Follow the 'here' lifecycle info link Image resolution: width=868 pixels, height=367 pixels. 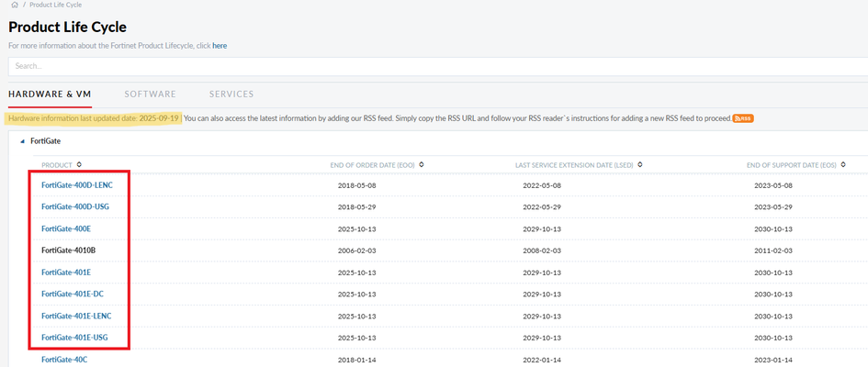click(x=220, y=46)
